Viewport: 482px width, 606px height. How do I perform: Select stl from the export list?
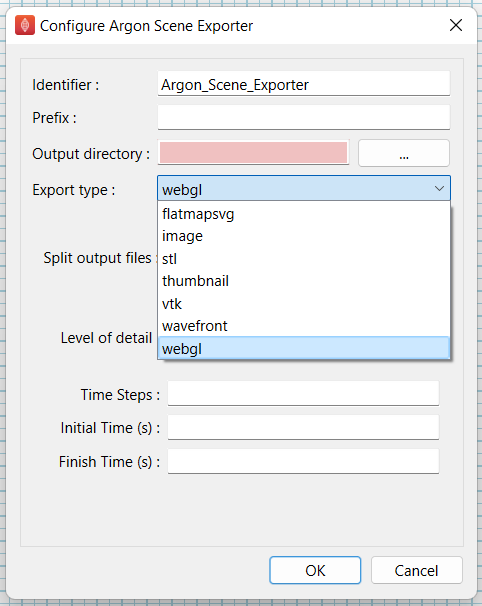[x=304, y=259]
